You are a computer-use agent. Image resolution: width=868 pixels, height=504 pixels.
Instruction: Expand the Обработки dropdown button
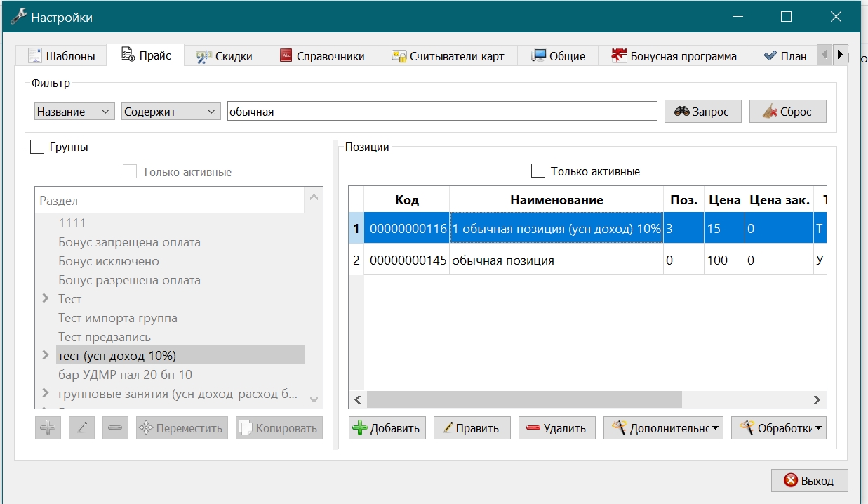pos(778,428)
